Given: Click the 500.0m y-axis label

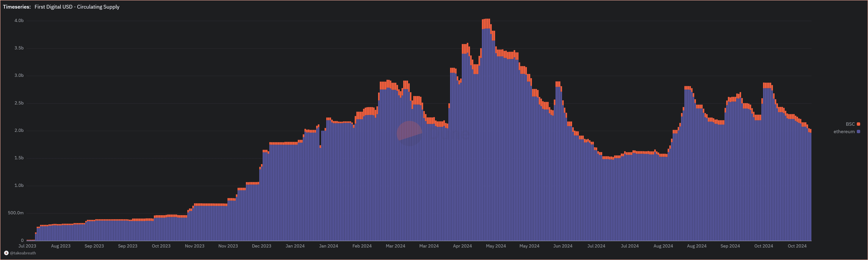Looking at the screenshot, I should (16, 213).
